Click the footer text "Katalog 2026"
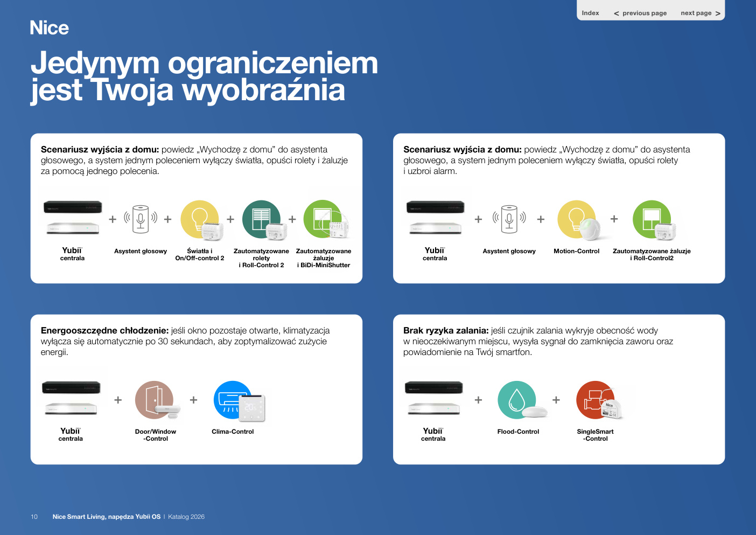The width and height of the screenshot is (756, 535). pos(186,517)
